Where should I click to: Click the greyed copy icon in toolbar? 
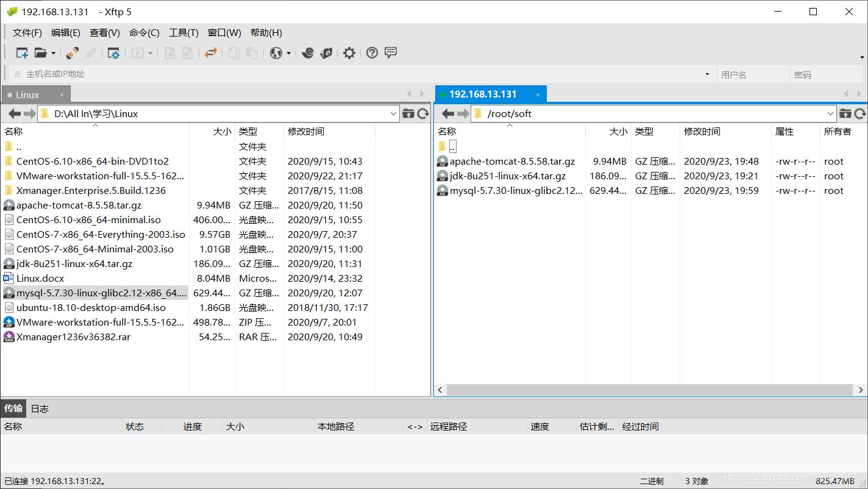pos(233,53)
